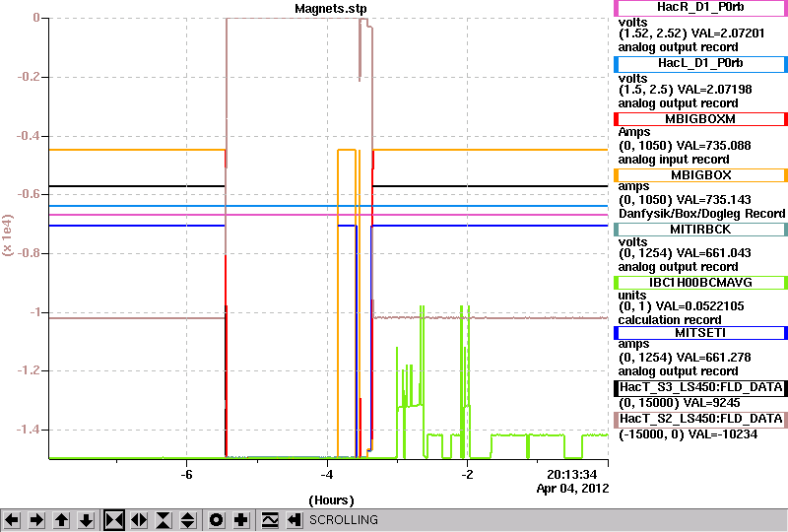
Task: Click the (x 1e4) y-axis scale label
Action: 8,235
